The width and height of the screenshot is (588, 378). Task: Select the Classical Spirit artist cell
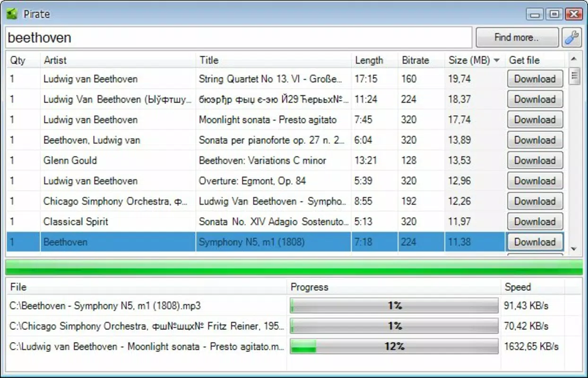point(118,221)
